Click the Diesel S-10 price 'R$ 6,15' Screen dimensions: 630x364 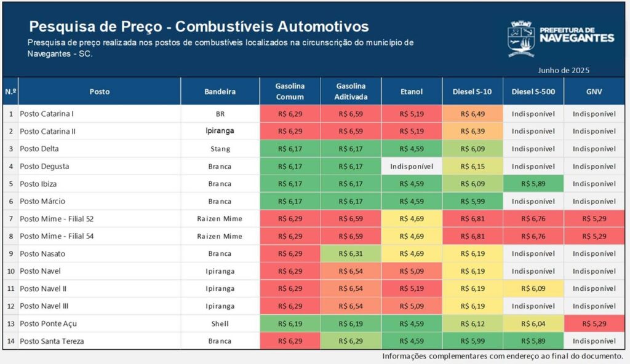pos(472,167)
